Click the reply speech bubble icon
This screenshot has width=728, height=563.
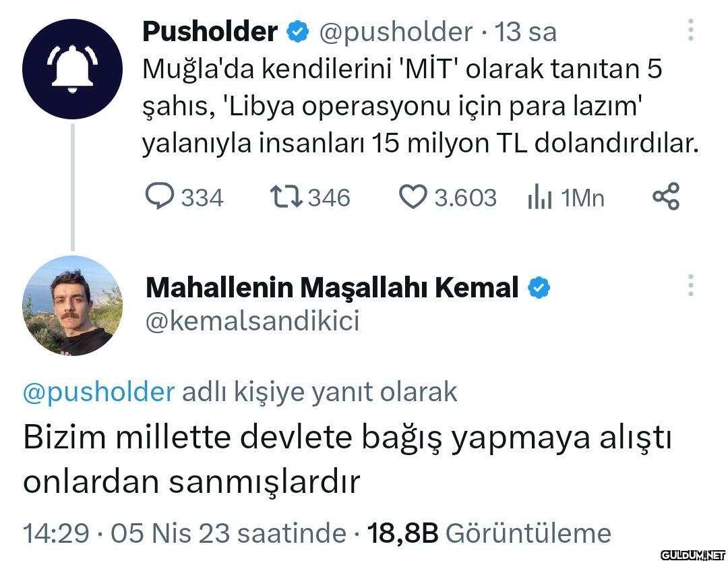160,197
